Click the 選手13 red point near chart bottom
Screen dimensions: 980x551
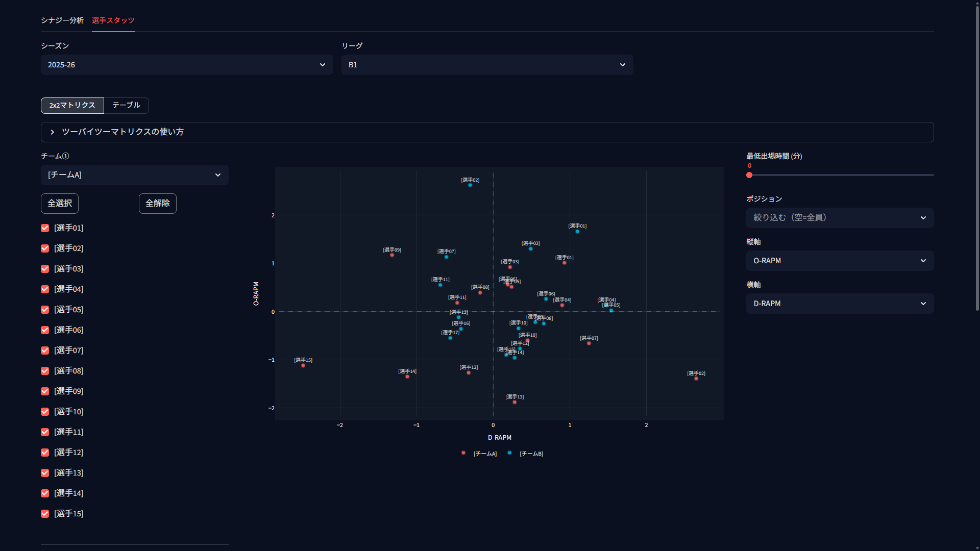click(x=514, y=403)
